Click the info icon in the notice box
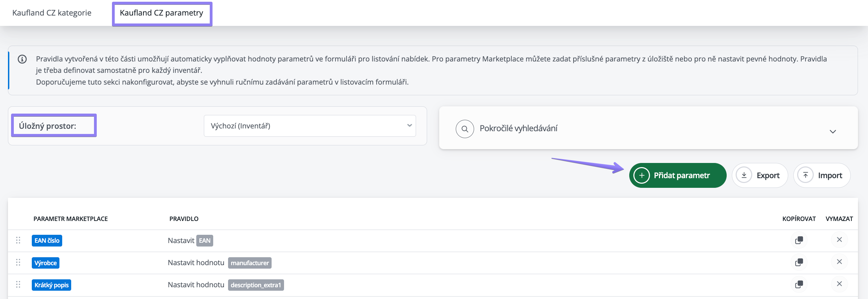Image resolution: width=868 pixels, height=299 pixels. coord(22,59)
